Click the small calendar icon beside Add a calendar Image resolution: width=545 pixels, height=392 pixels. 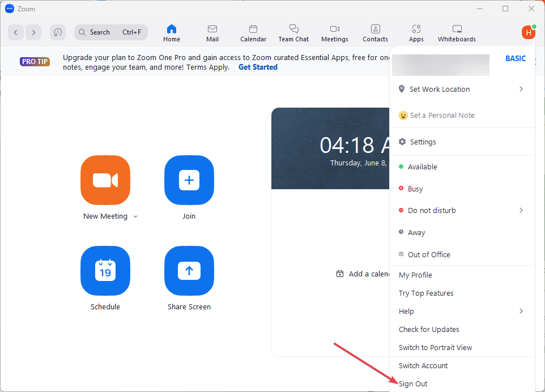(x=340, y=274)
